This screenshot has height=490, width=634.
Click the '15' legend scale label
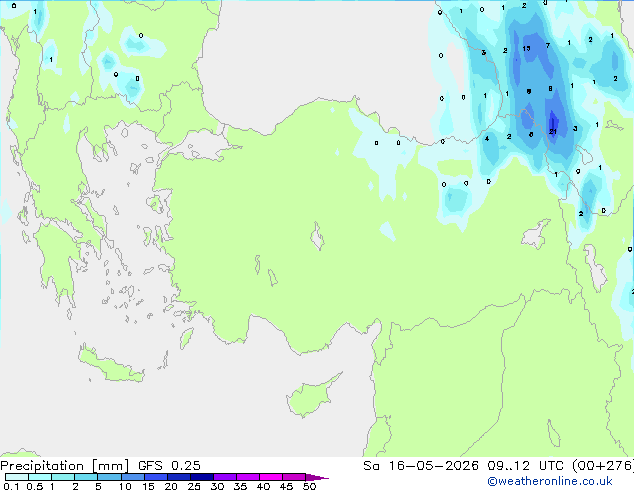point(148,486)
